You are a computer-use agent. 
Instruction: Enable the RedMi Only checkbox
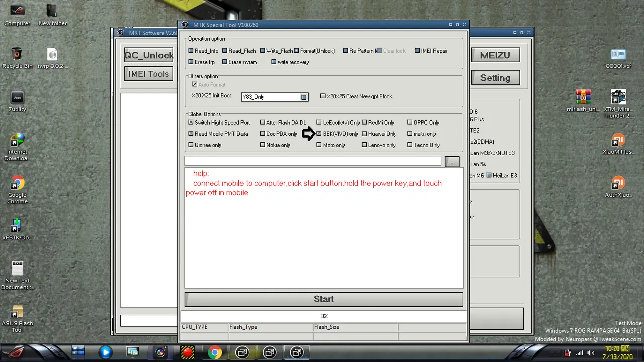coord(364,123)
